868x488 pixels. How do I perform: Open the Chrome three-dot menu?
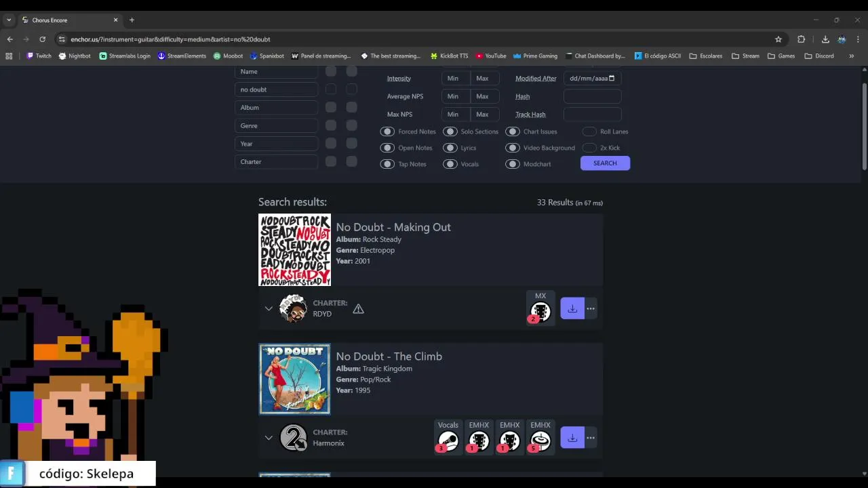tap(858, 39)
